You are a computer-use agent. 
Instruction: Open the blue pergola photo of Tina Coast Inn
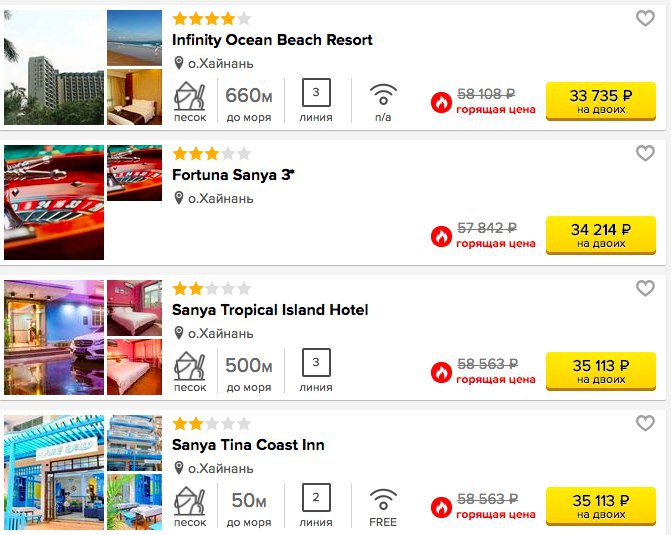[x=54, y=473]
